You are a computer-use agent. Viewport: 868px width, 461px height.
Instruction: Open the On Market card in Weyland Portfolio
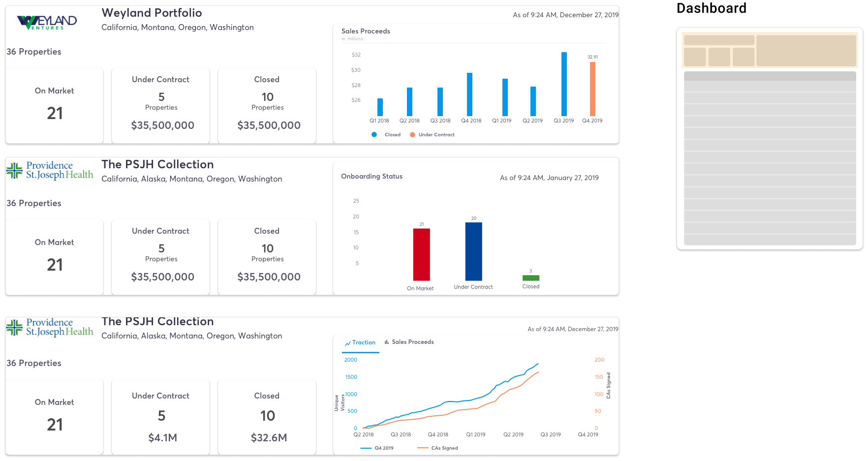tap(55, 106)
